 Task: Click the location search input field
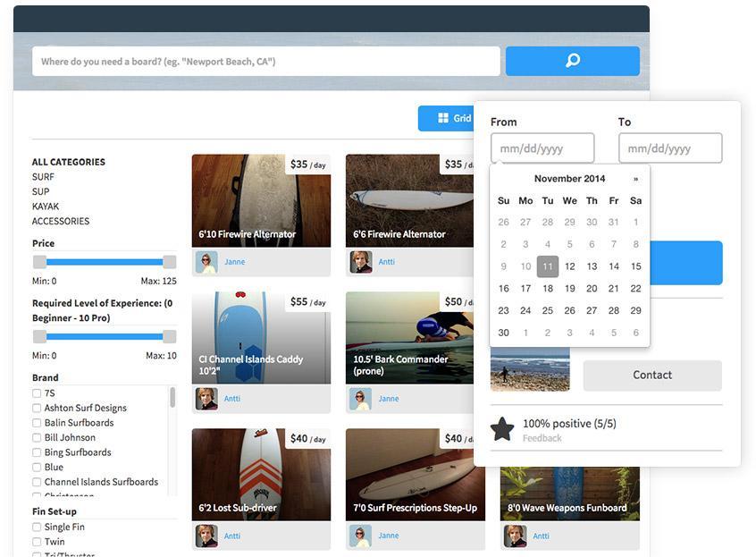tap(266, 62)
